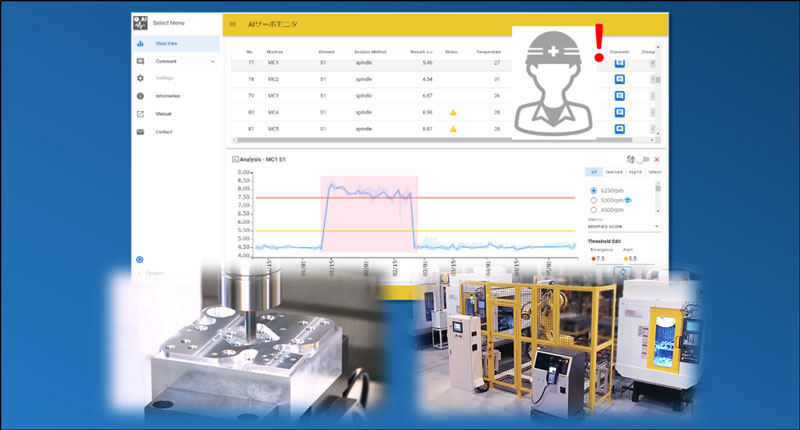The image size is (800, 430).
Task: Sort by the Machine column header
Action: click(x=274, y=52)
